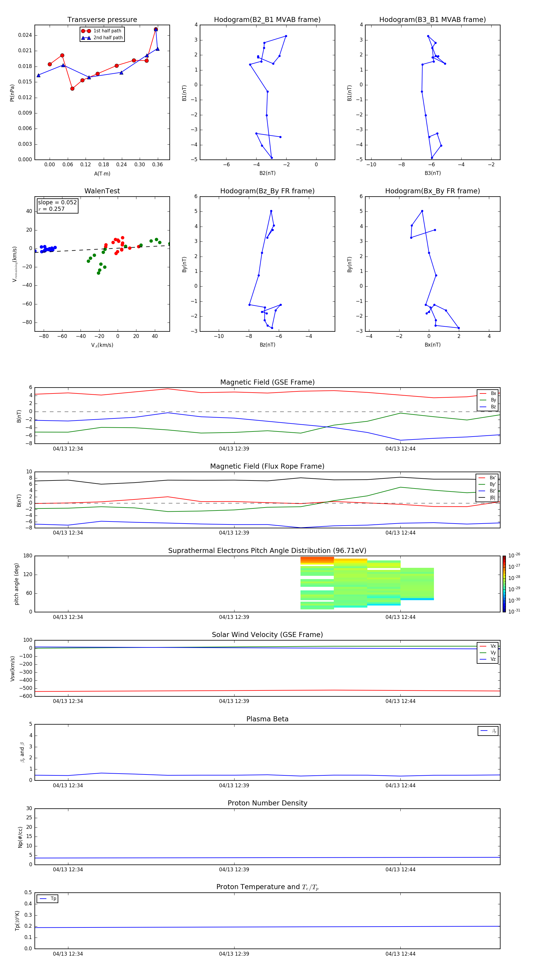Click 'Hodogram(B2_B1 MVAB frame)' title
535x980 pixels.
pyautogui.click(x=267, y=19)
